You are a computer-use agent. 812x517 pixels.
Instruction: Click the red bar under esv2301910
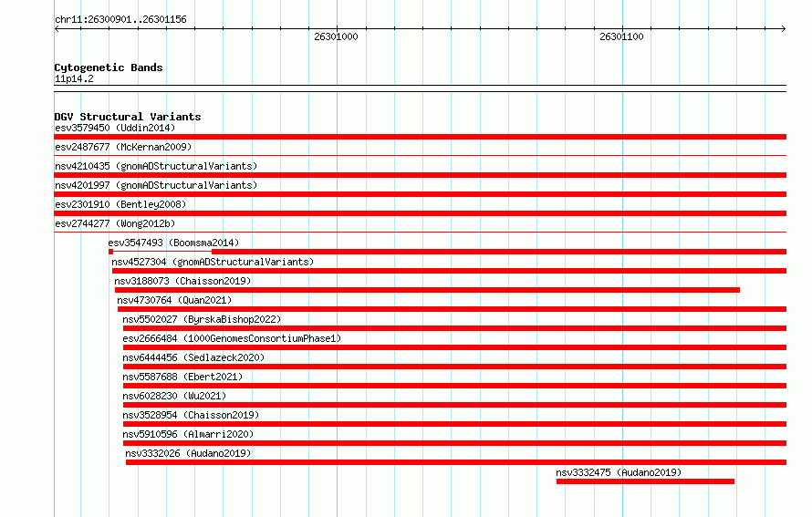pyautogui.click(x=421, y=213)
